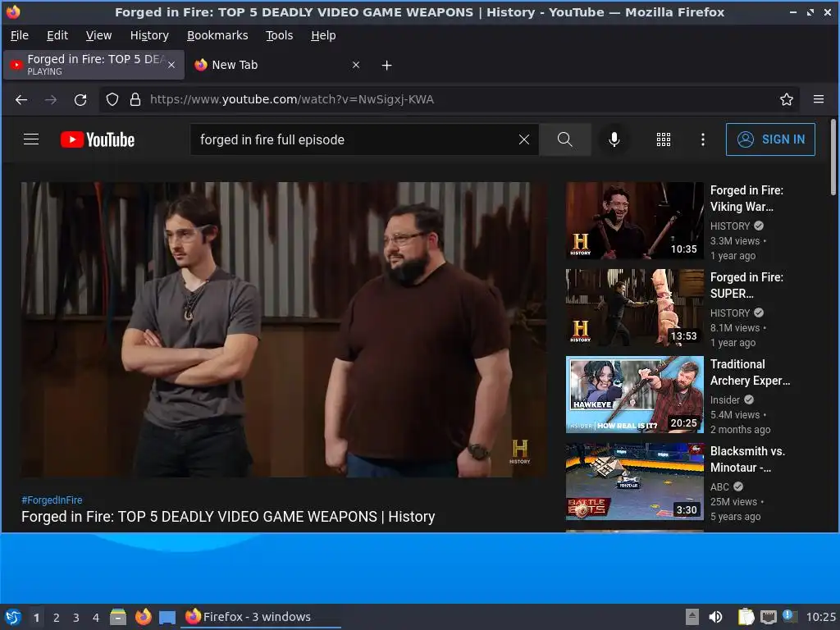Start voice search with microphone icon
840x630 pixels.
tap(614, 139)
